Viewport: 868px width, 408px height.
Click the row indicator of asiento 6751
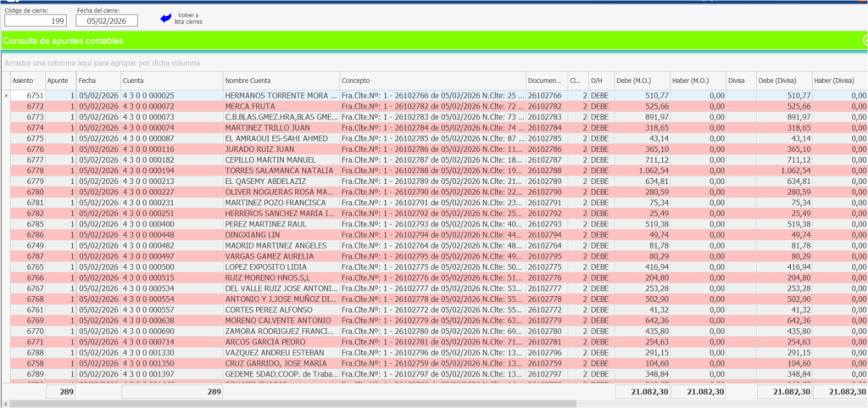tap(7, 96)
